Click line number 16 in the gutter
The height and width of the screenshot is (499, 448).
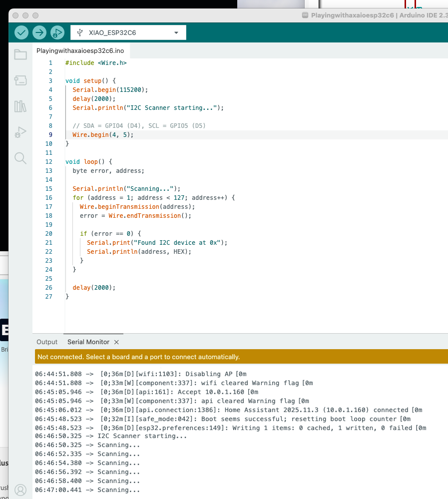pos(49,198)
